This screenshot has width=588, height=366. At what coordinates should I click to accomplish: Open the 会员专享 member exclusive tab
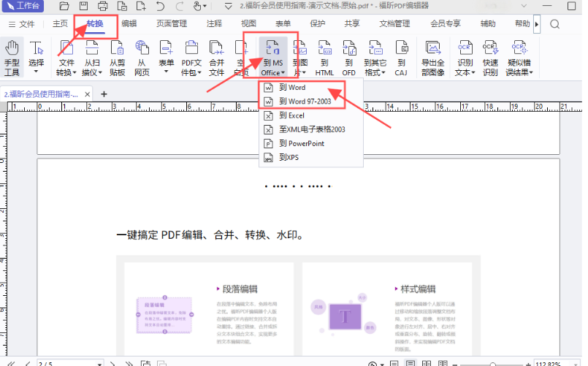(x=446, y=23)
